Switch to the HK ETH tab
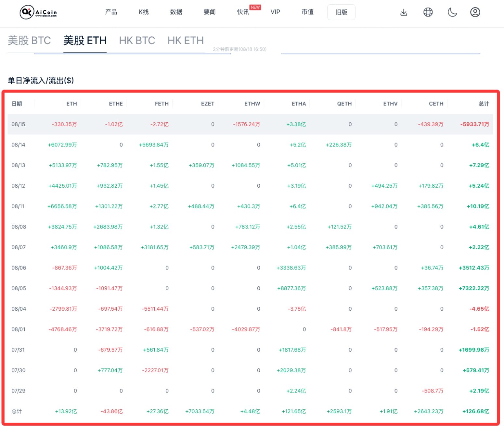The height and width of the screenshot is (435, 504). (x=186, y=41)
